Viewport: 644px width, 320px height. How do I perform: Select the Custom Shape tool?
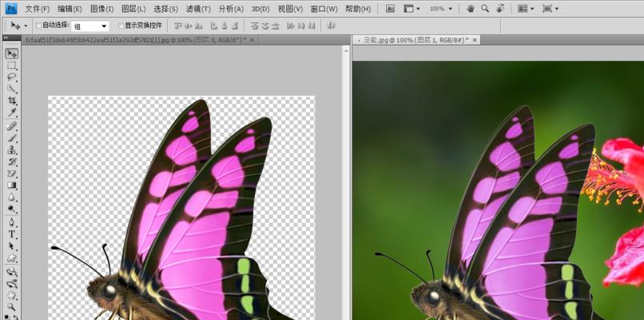[12, 258]
